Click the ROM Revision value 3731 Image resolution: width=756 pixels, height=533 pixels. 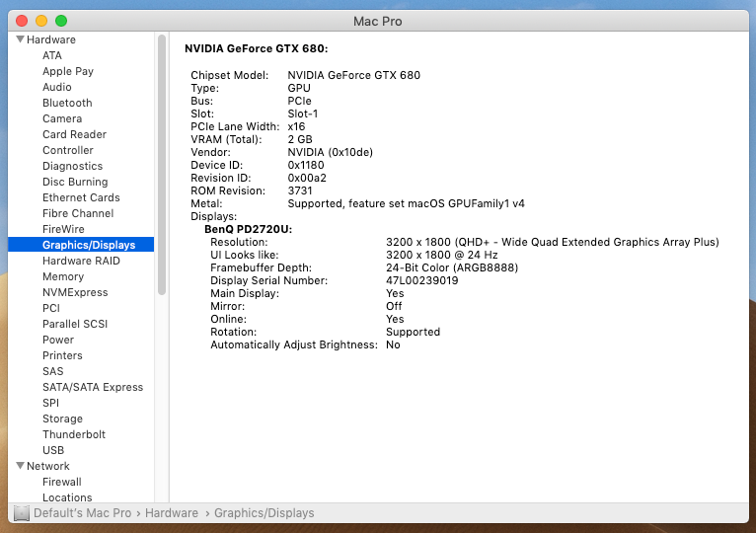pos(300,190)
